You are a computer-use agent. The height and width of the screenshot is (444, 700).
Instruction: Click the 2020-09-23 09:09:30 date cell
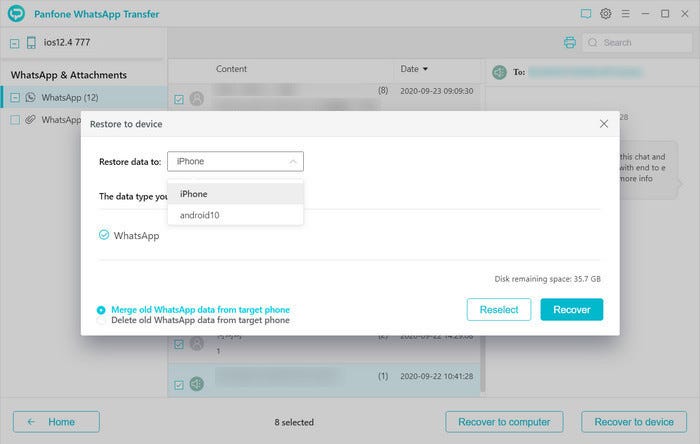(437, 91)
